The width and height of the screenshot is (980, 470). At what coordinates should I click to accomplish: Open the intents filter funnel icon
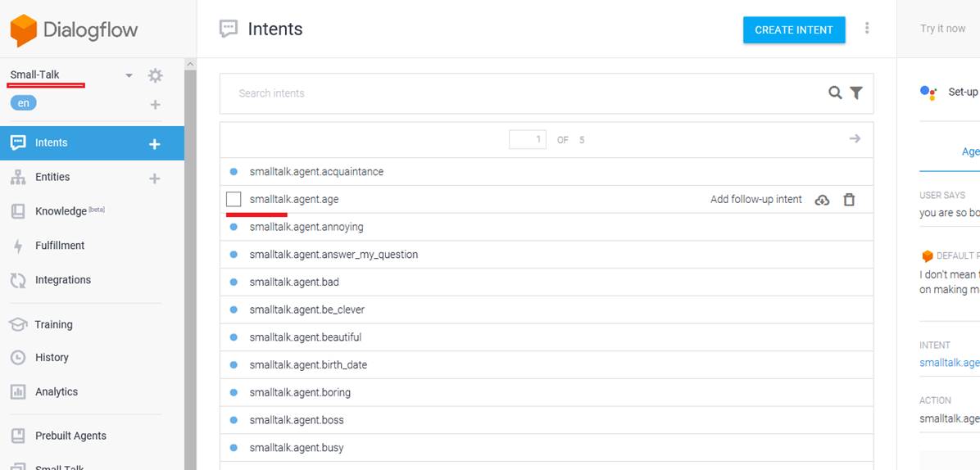(856, 93)
